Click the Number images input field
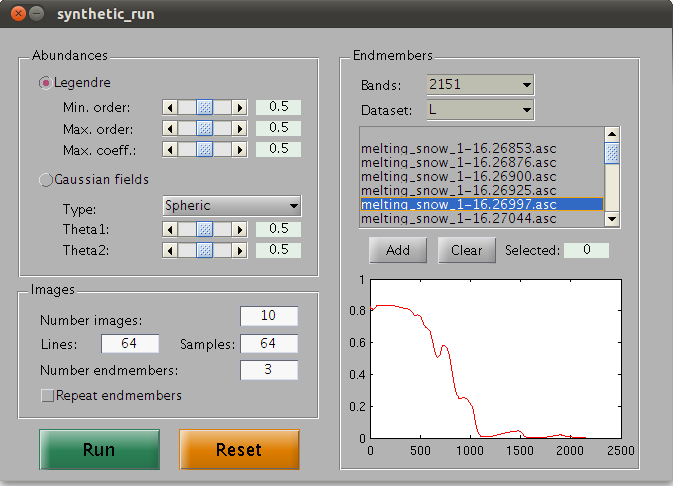The image size is (673, 486). (269, 317)
